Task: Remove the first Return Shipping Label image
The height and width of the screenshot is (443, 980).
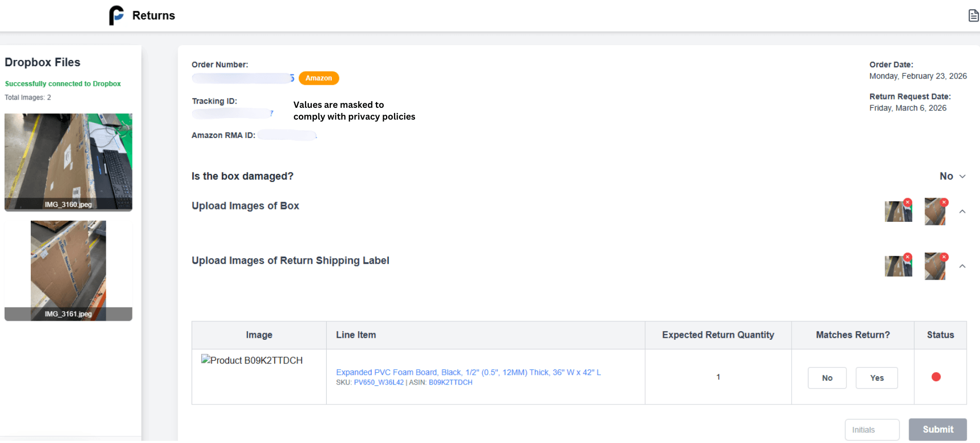Action: (x=908, y=257)
